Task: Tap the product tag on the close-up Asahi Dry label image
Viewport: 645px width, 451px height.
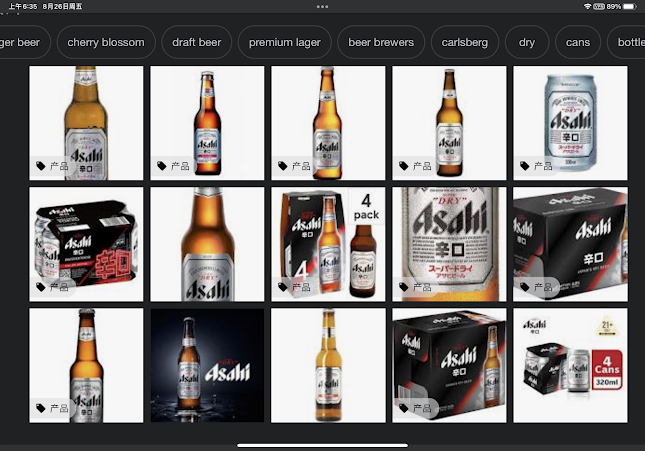Action: click(x=415, y=287)
